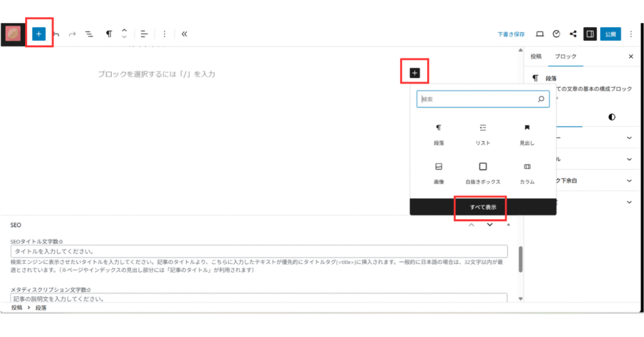Click 段落 in the bottom breadcrumb
644x337 pixels.
41,307
